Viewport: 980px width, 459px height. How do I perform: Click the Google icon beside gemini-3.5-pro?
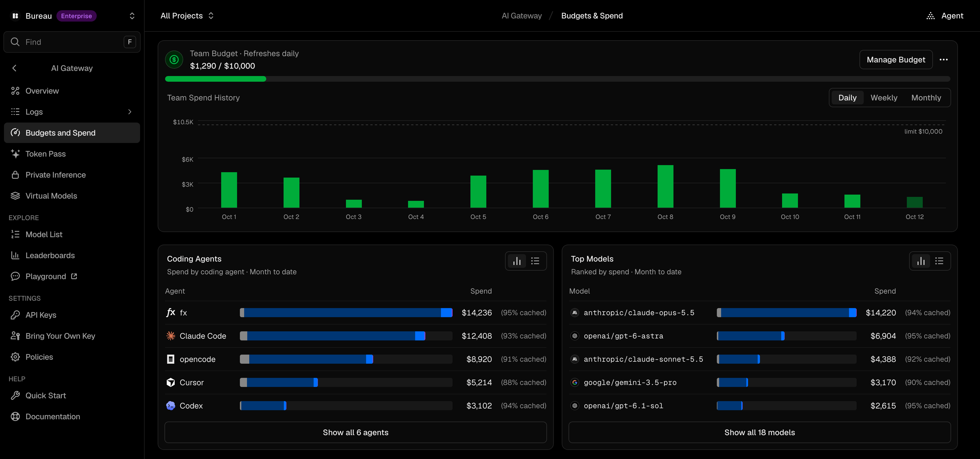click(x=575, y=382)
